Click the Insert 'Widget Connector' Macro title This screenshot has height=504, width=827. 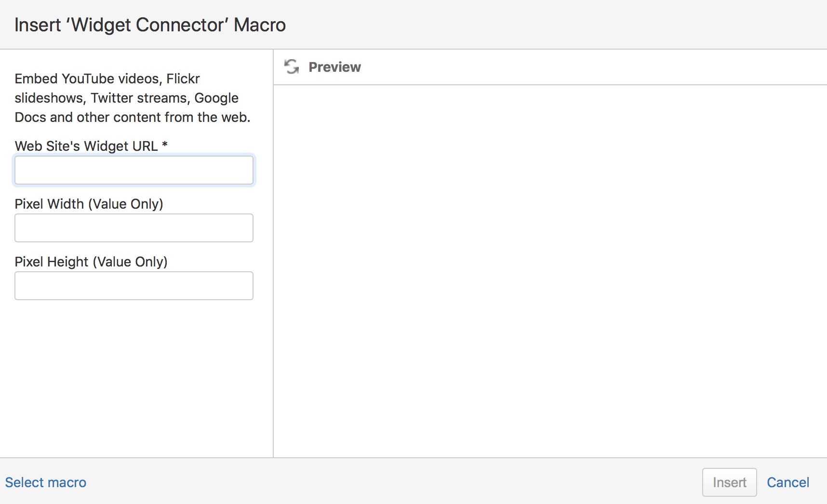coord(150,25)
